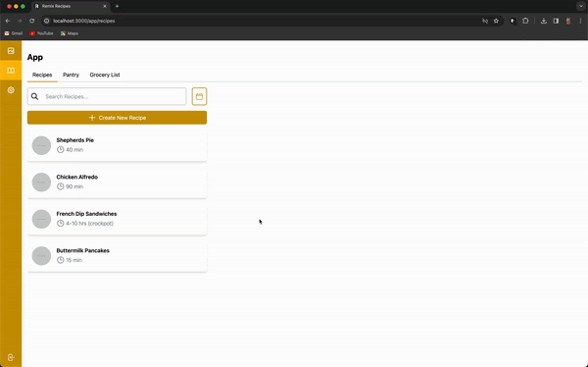This screenshot has height=367, width=588.
Task: Click the clock icon beside 40 min
Action: [60, 149]
